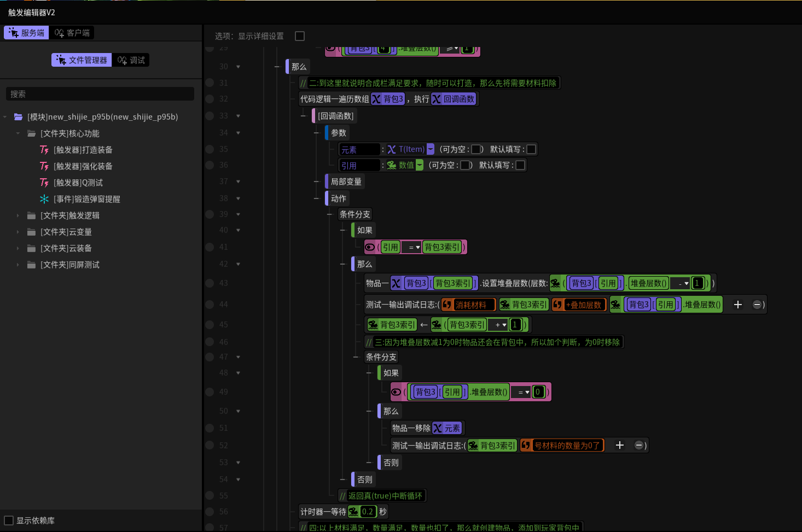Click the module folder icon for new_shijie_p95b
Screen dimensions: 802x532
click(19, 117)
